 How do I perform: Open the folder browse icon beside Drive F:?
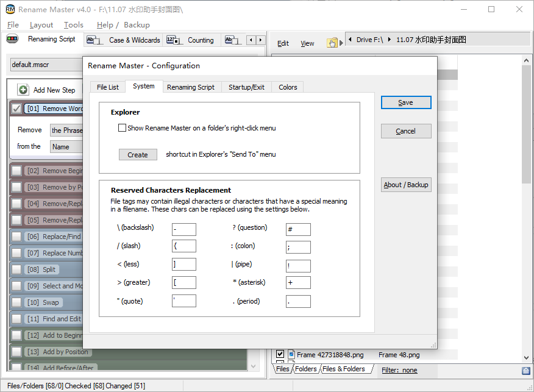tap(332, 42)
